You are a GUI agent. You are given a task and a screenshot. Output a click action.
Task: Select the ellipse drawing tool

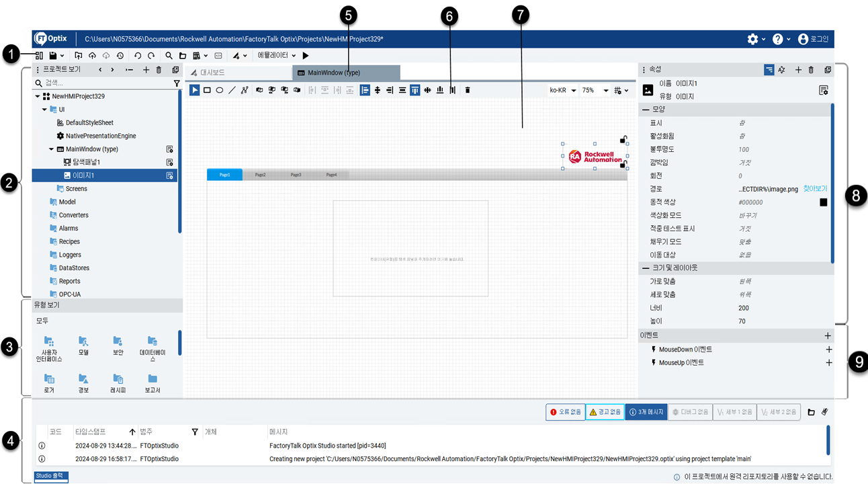(x=219, y=90)
